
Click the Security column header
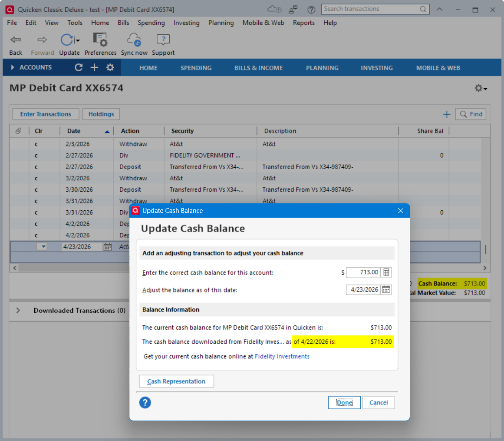click(182, 131)
